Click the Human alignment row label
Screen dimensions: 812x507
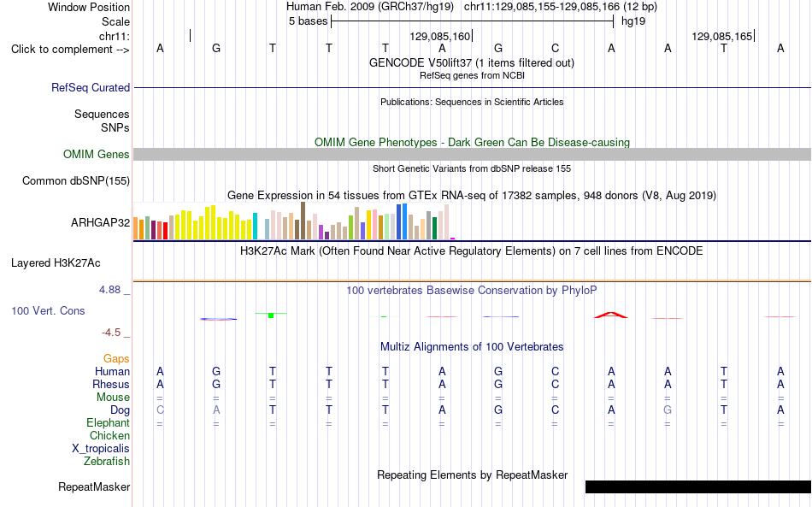112,371
